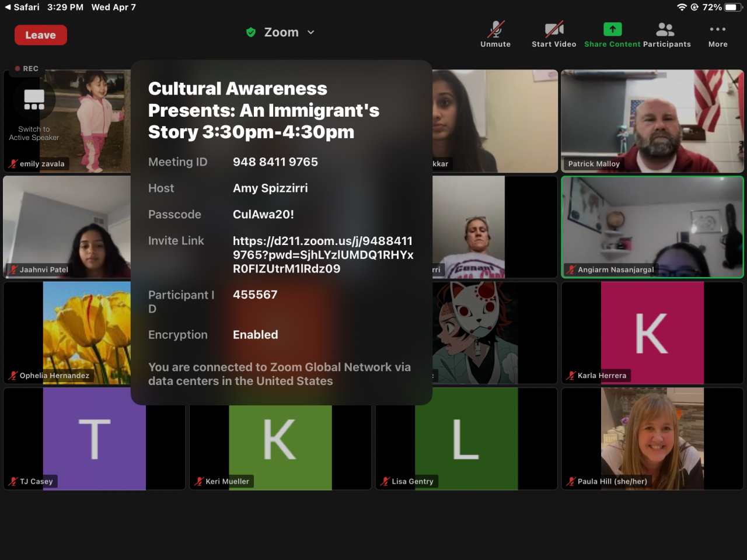Tap the Host field label
Image resolution: width=747 pixels, height=560 pixels.
pos(161,188)
